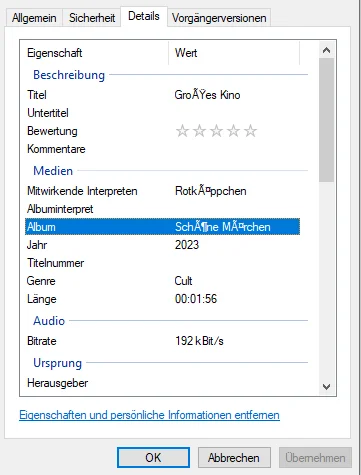Image resolution: width=361 pixels, height=475 pixels.
Task: Click the Beschreibung group header
Action: (x=69, y=75)
